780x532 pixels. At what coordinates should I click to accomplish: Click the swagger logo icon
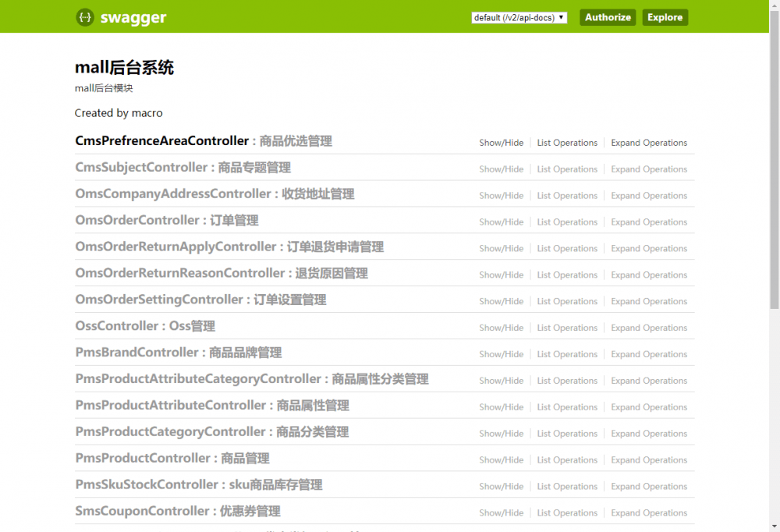84,16
